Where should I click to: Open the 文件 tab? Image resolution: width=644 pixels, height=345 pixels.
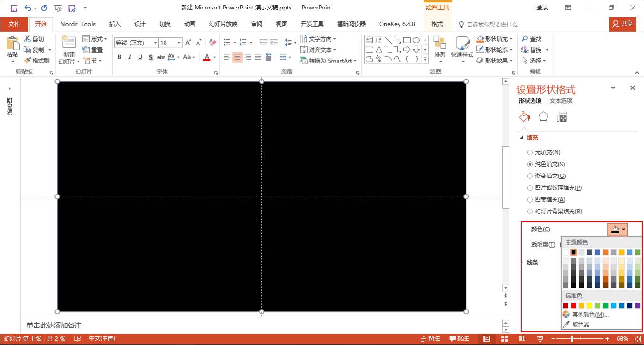[14, 24]
